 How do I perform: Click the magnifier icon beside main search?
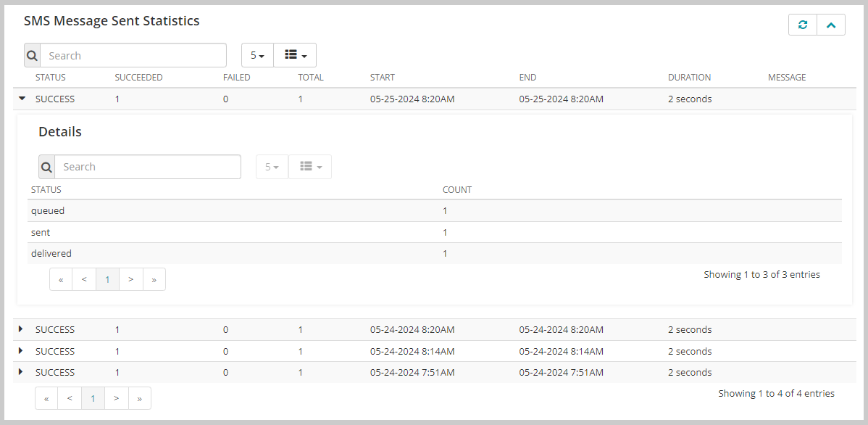[32, 55]
